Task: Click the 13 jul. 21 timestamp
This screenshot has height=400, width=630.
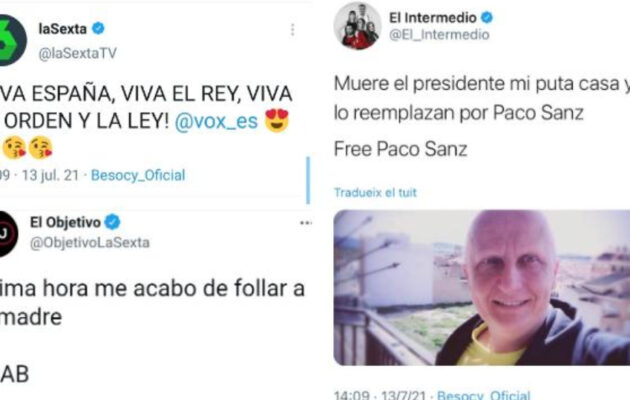Action: (50, 175)
